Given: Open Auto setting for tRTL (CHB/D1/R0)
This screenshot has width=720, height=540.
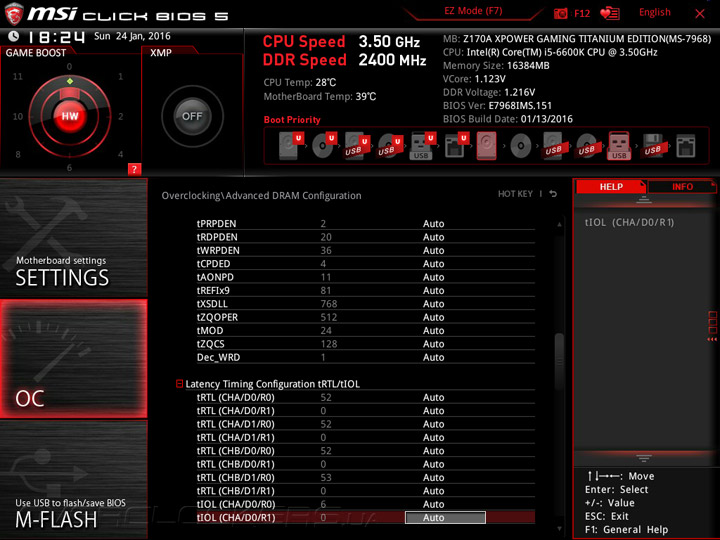Looking at the screenshot, I should click(x=433, y=478).
